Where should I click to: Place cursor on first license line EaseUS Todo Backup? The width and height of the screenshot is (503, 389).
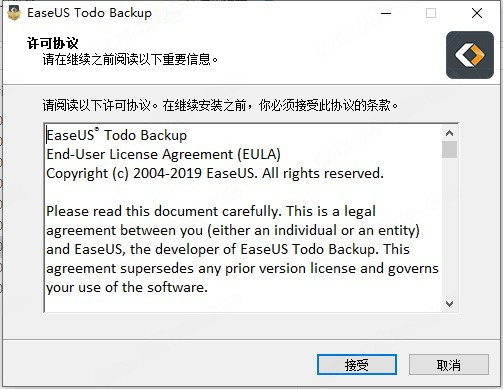point(116,135)
